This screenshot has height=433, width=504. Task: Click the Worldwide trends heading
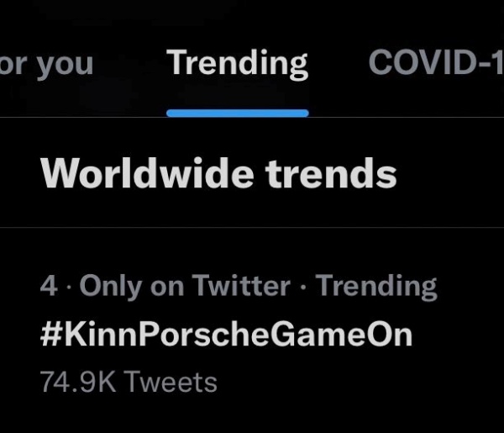(218, 174)
